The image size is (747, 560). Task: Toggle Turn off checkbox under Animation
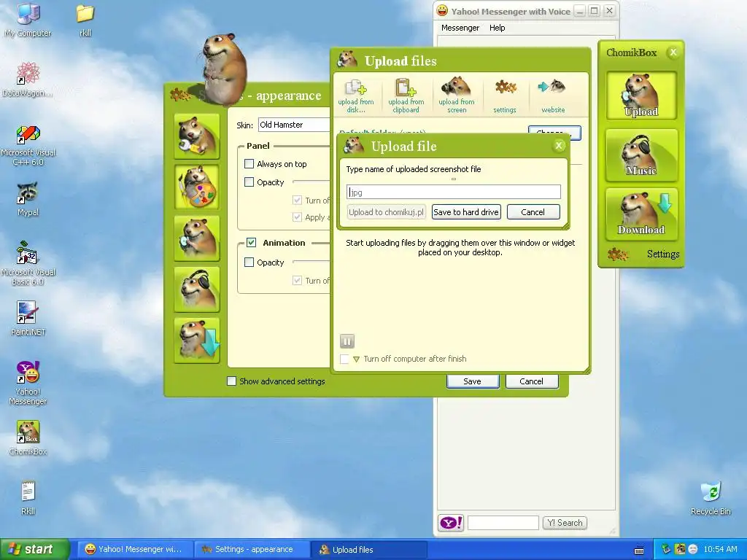298,281
